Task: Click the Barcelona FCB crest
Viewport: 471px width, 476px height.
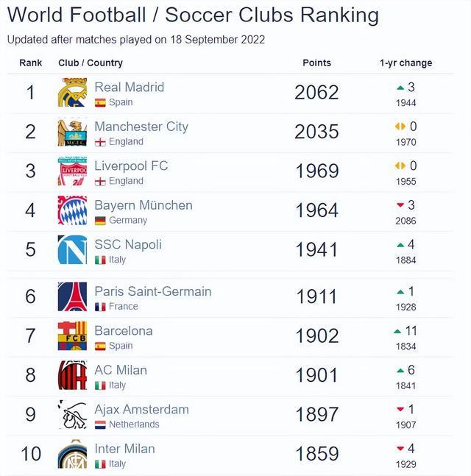Action: 72,336
